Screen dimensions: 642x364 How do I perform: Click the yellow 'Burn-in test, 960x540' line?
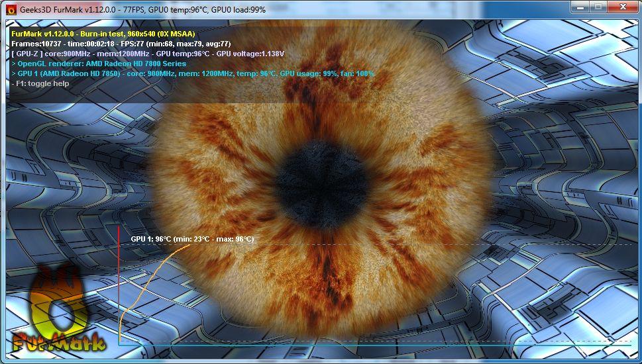tap(103, 34)
